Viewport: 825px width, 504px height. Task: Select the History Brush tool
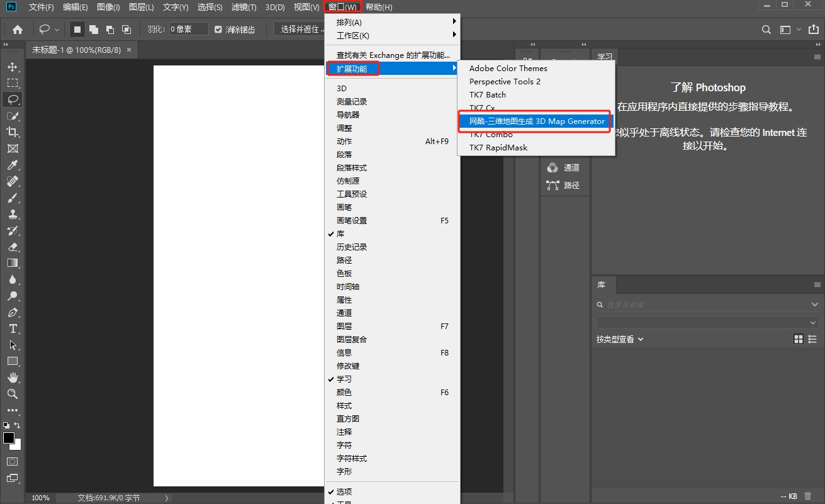(x=13, y=230)
